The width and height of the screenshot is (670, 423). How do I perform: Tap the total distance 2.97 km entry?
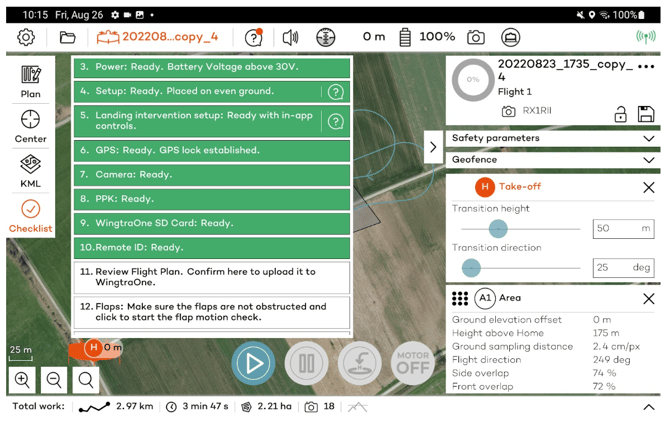[116, 407]
